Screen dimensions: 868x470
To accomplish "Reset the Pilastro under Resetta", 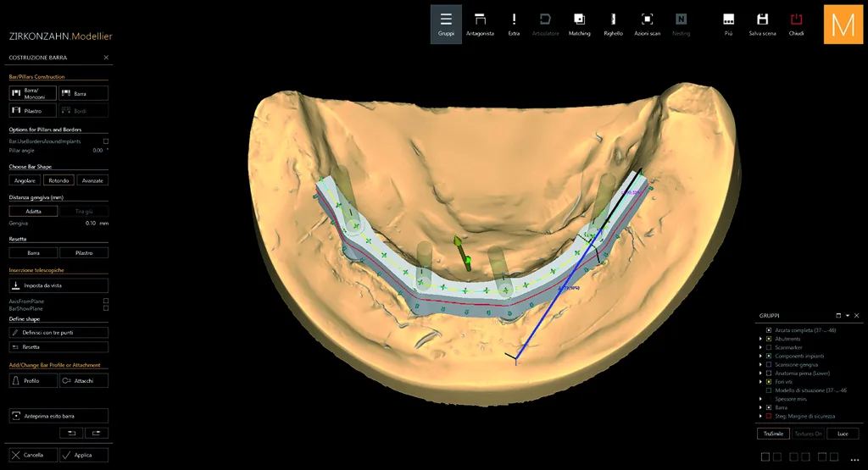I will pos(84,252).
